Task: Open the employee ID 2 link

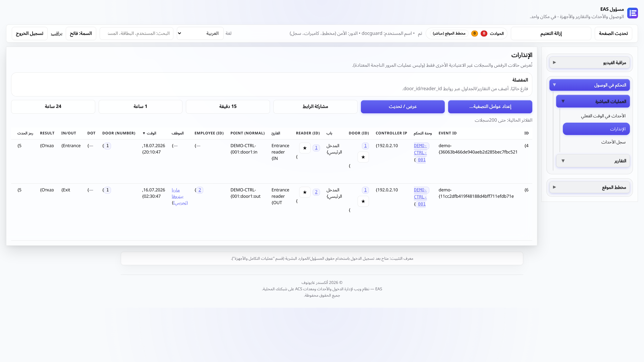Action: pos(200,190)
